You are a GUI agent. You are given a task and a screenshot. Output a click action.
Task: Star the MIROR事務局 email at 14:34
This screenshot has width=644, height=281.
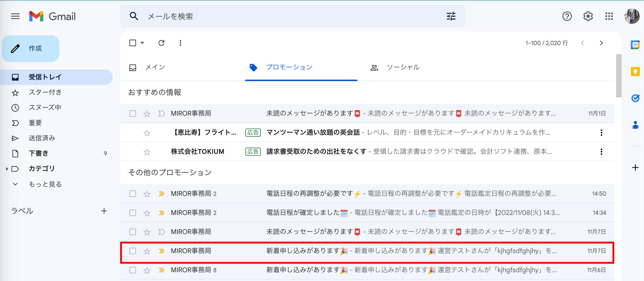click(x=147, y=213)
